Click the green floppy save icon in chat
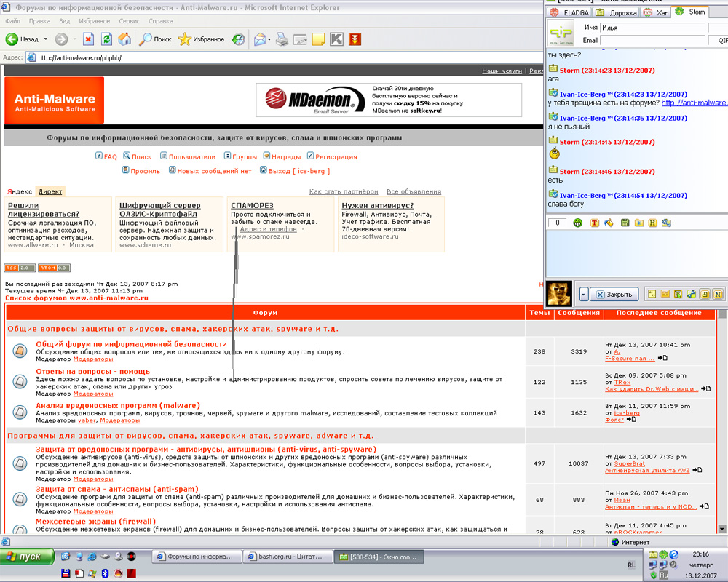The image size is (728, 582). [624, 223]
